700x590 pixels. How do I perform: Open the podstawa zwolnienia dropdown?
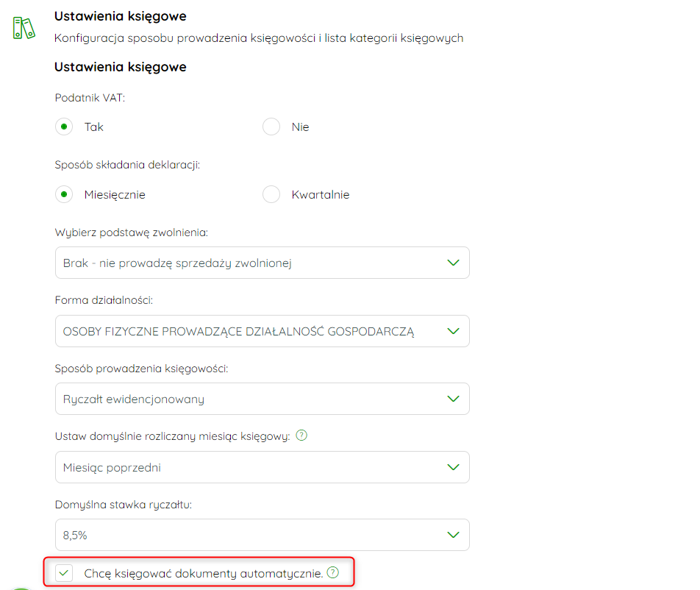click(x=262, y=263)
